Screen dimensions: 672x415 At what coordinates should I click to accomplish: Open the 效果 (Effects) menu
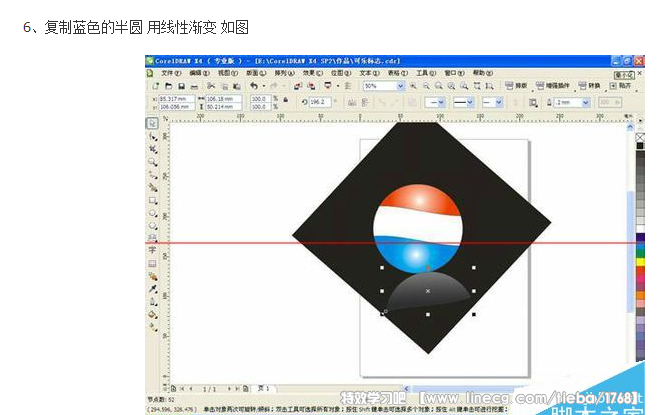[x=312, y=73]
